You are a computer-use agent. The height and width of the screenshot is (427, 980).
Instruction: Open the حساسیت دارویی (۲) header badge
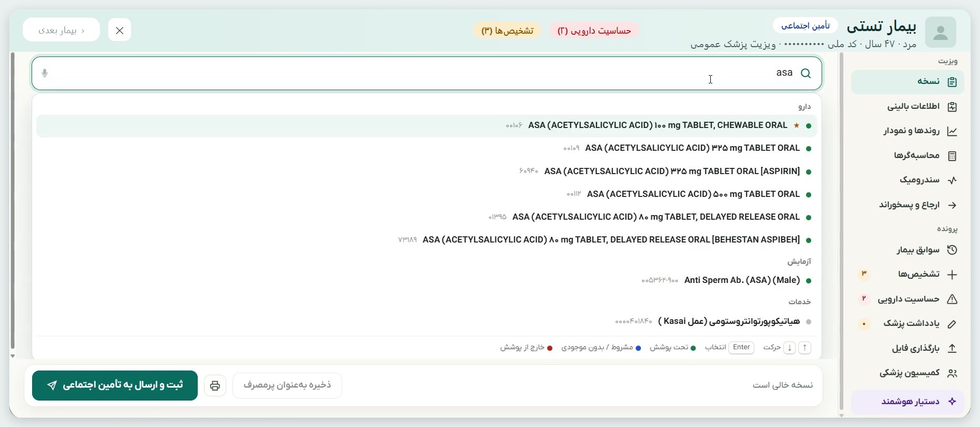click(594, 31)
